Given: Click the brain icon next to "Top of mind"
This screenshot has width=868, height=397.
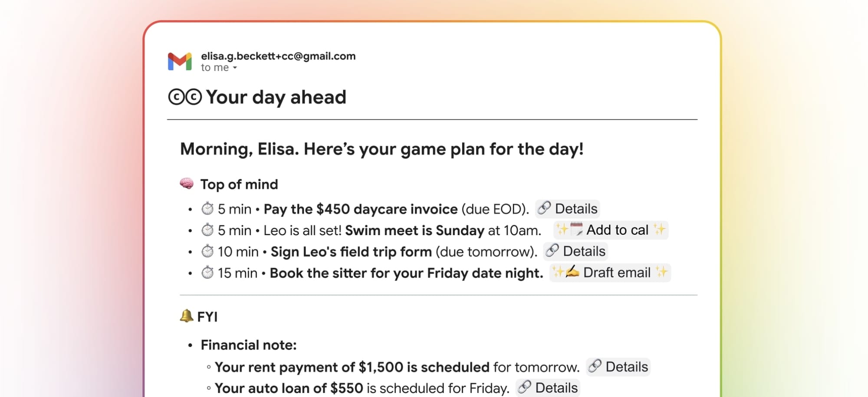Looking at the screenshot, I should tap(187, 184).
